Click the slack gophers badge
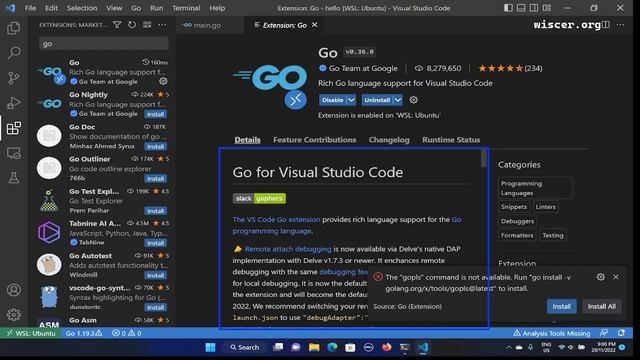640x360 pixels. (259, 198)
